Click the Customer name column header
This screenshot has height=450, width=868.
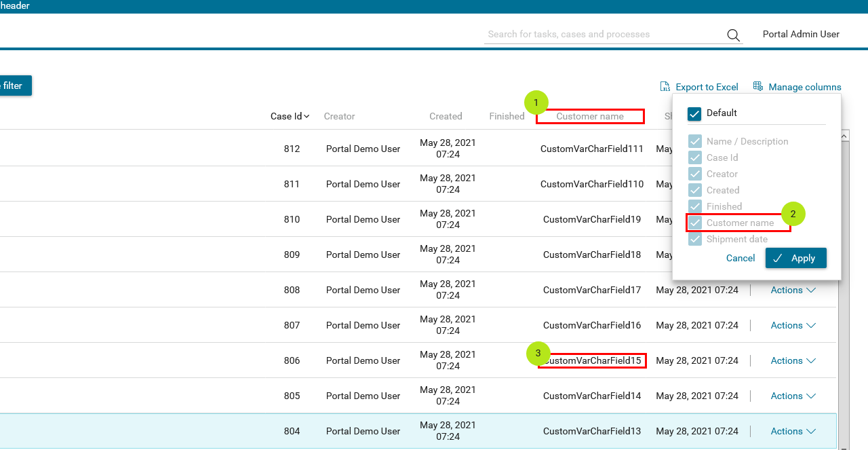click(590, 116)
